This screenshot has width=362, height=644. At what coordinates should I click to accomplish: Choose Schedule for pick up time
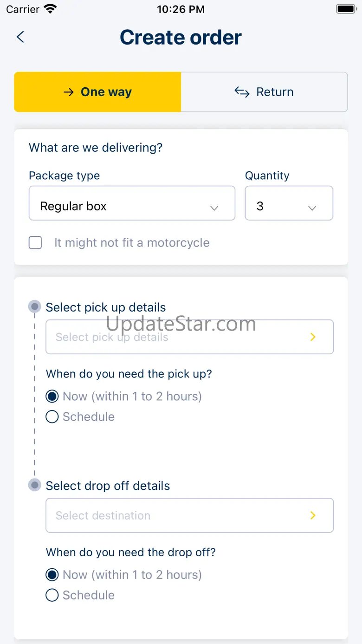coord(52,417)
